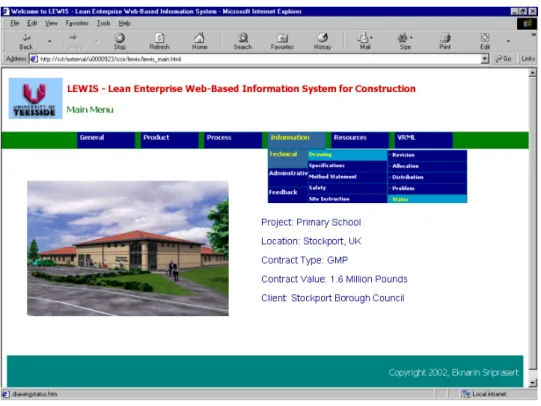This screenshot has width=541, height=406.
Task: Click the Windows logo throbber icon
Action: coord(527,23)
